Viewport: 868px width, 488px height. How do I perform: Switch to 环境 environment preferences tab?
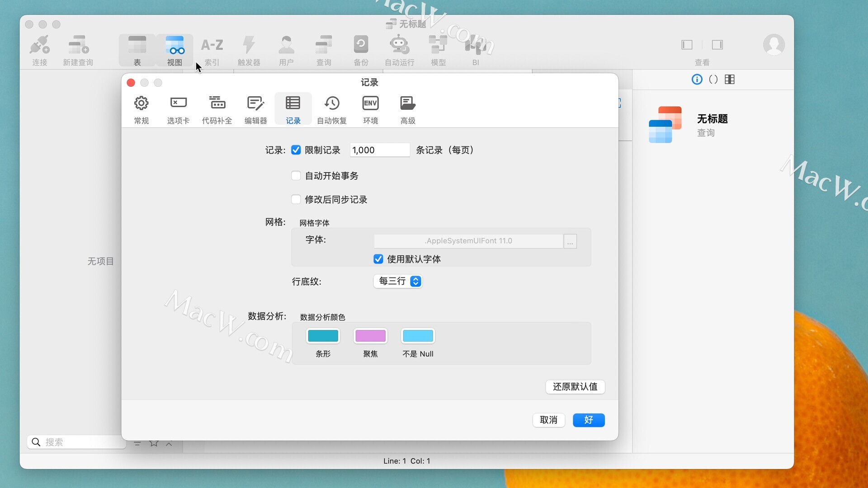pyautogui.click(x=371, y=110)
